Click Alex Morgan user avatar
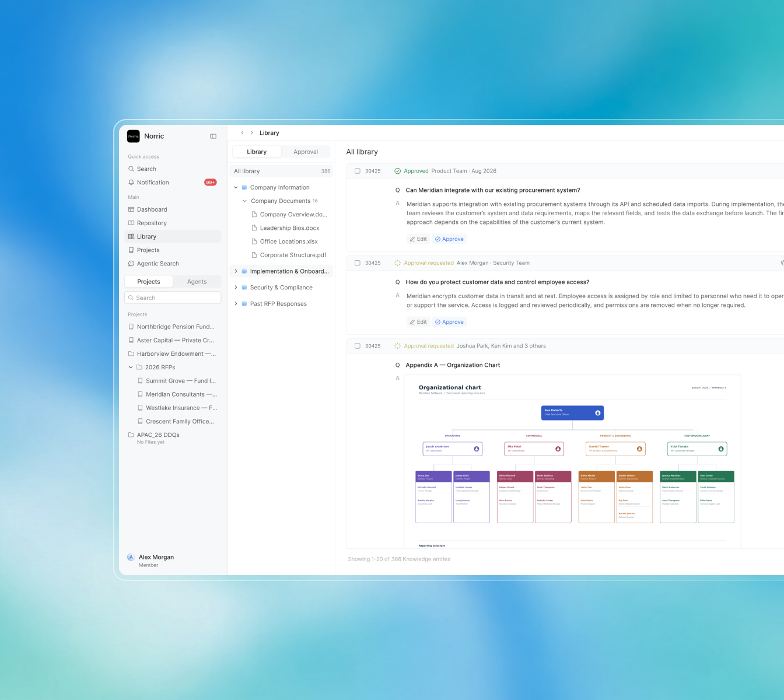 point(131,558)
